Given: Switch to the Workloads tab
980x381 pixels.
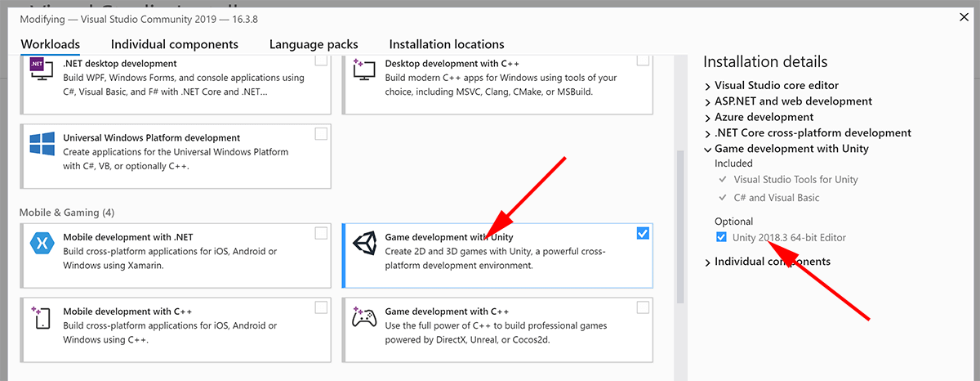Looking at the screenshot, I should (51, 44).
